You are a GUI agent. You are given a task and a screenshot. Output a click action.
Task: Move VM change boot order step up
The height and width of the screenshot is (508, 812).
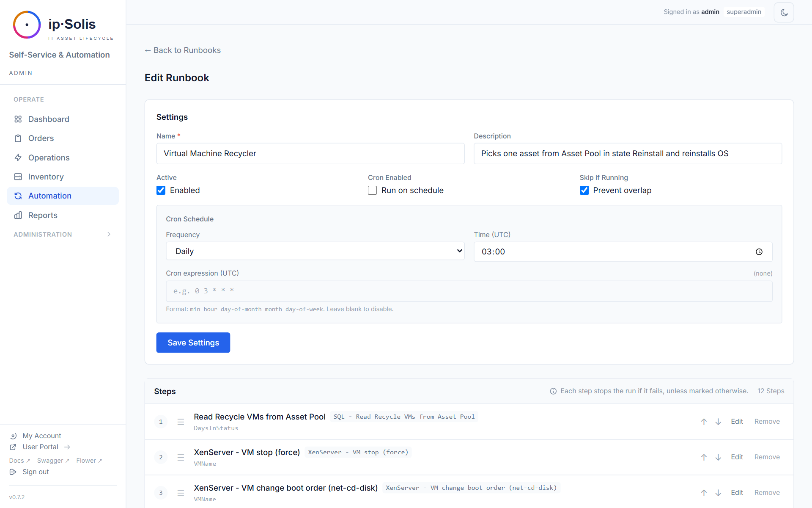(x=704, y=493)
